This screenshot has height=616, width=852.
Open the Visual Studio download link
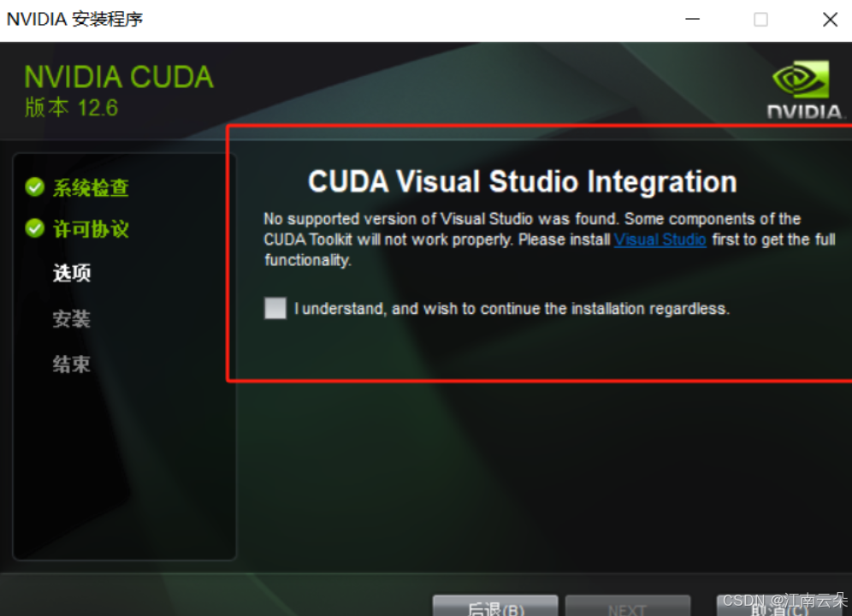[x=660, y=240]
